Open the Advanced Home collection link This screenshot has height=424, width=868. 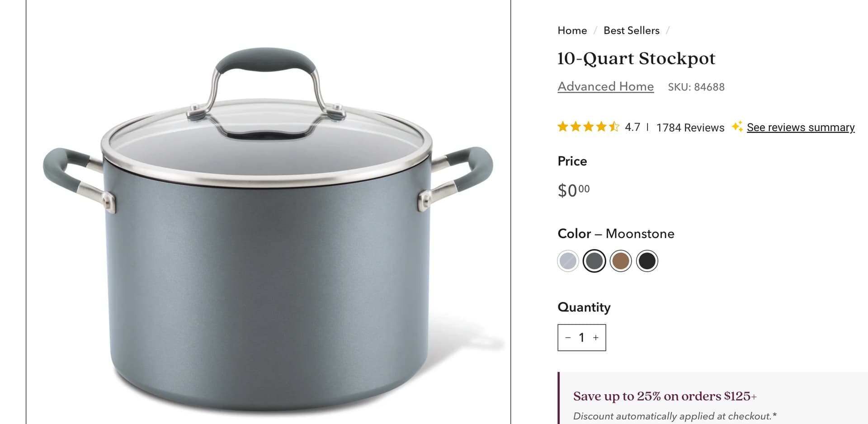[x=605, y=86]
